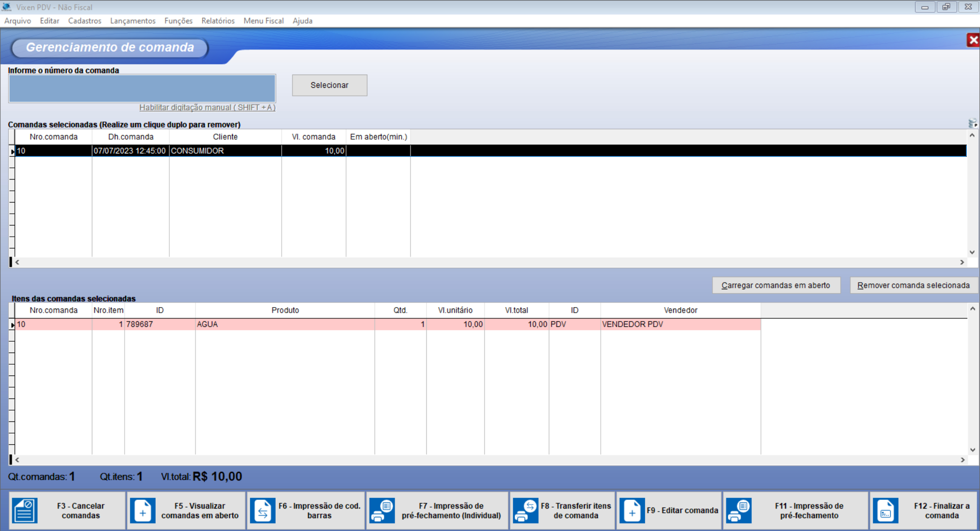Open the Relatórios menu
980x531 pixels.
pos(218,21)
